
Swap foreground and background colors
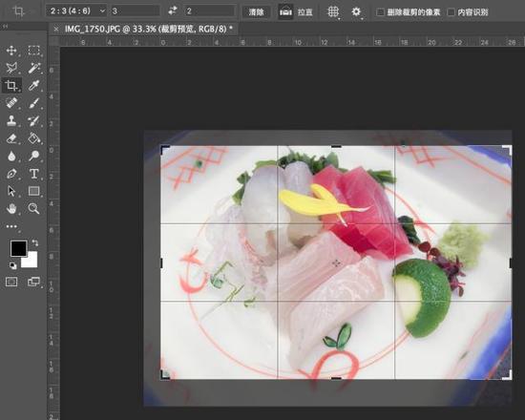[x=34, y=242]
